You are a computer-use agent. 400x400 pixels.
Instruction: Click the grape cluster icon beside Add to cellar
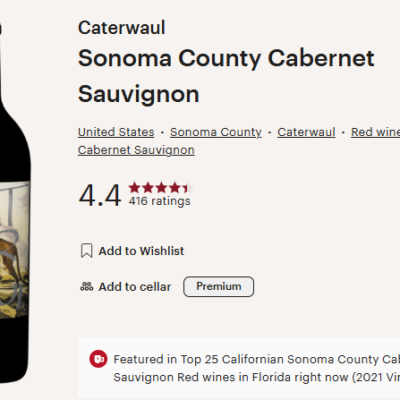87,287
